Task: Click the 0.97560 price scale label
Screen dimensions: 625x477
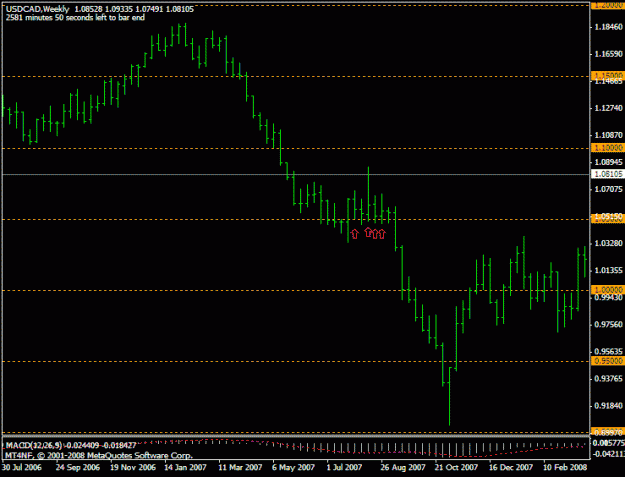Action: pyautogui.click(x=608, y=324)
